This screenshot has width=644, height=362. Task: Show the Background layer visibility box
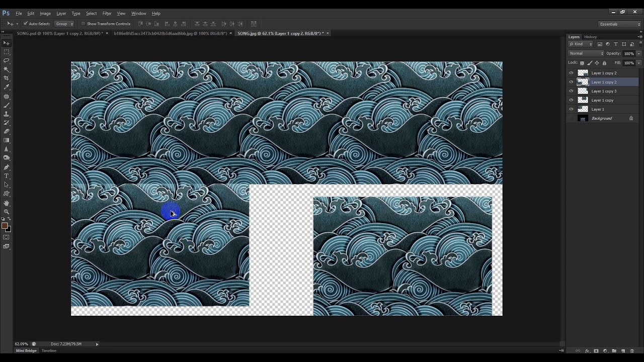(x=571, y=118)
